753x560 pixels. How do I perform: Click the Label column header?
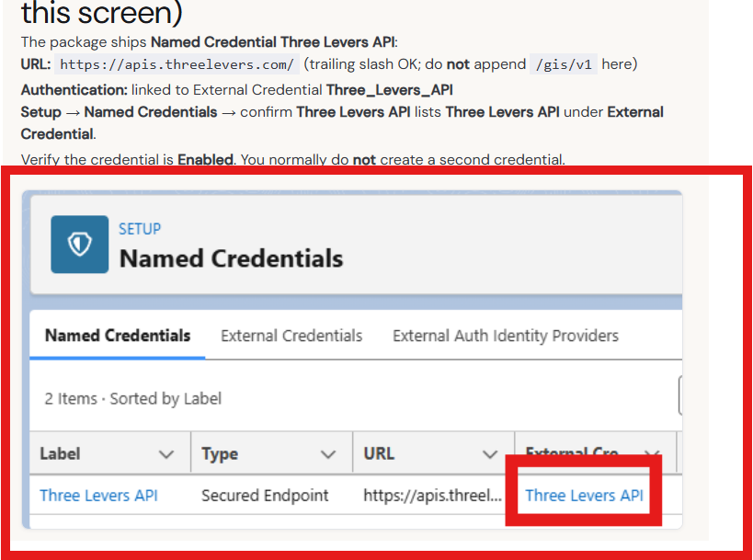pos(110,453)
